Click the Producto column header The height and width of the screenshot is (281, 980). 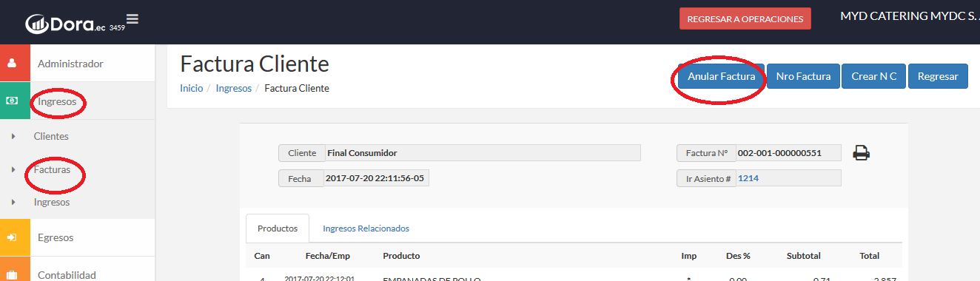(401, 256)
